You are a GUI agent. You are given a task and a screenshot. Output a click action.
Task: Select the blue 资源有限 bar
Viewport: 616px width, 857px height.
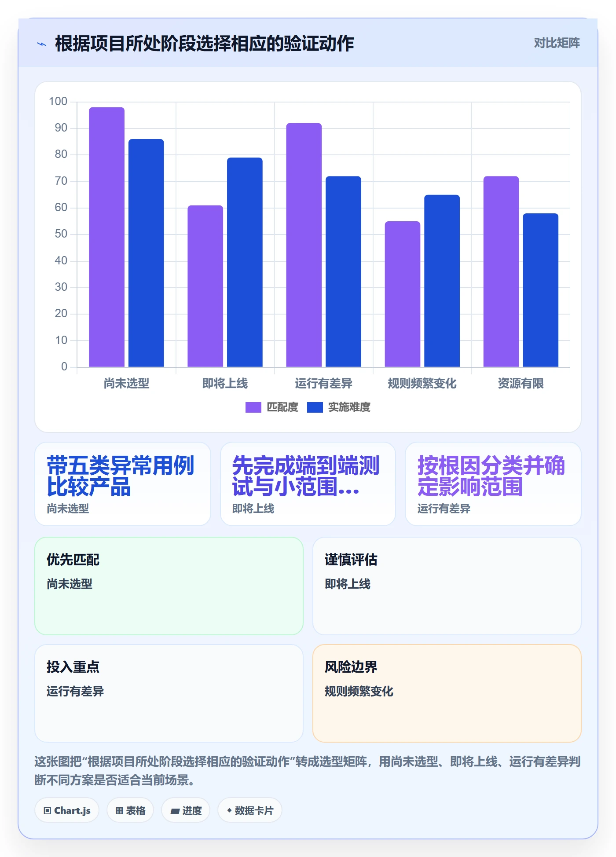[540, 290]
